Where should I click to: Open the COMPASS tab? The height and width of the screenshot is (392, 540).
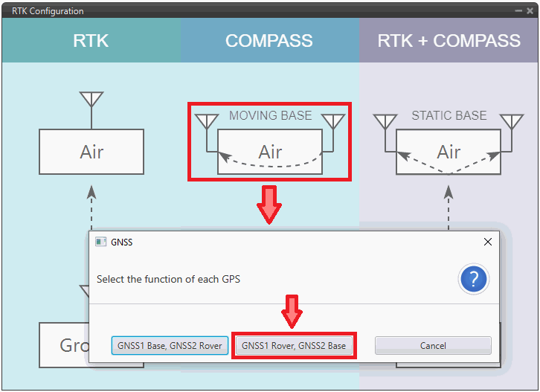(x=269, y=41)
